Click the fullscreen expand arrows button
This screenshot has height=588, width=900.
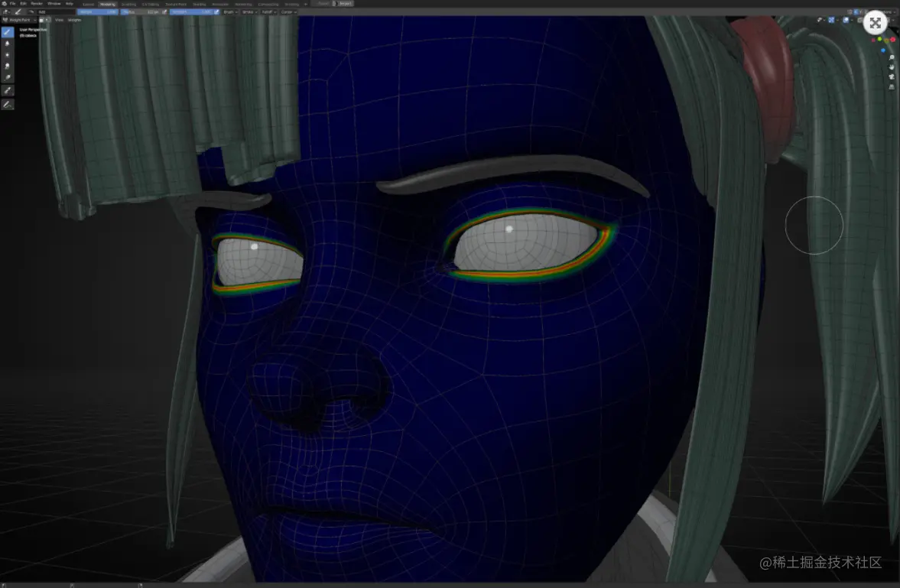[x=875, y=22]
